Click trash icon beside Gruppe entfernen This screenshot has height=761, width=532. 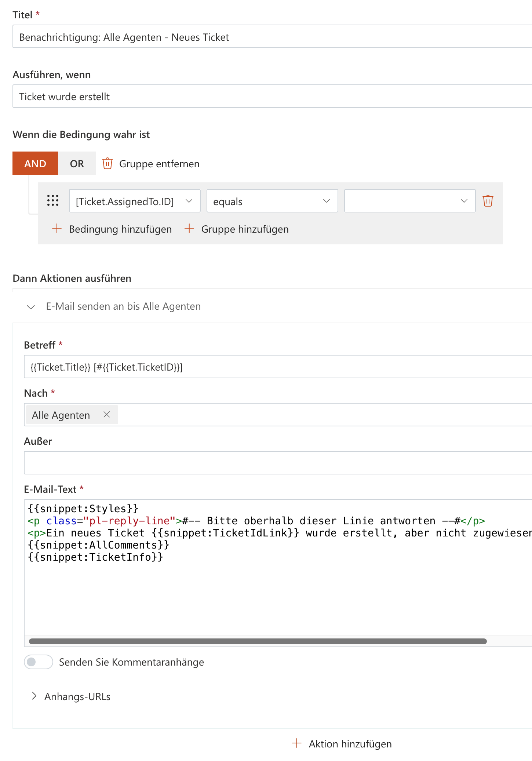tap(107, 164)
